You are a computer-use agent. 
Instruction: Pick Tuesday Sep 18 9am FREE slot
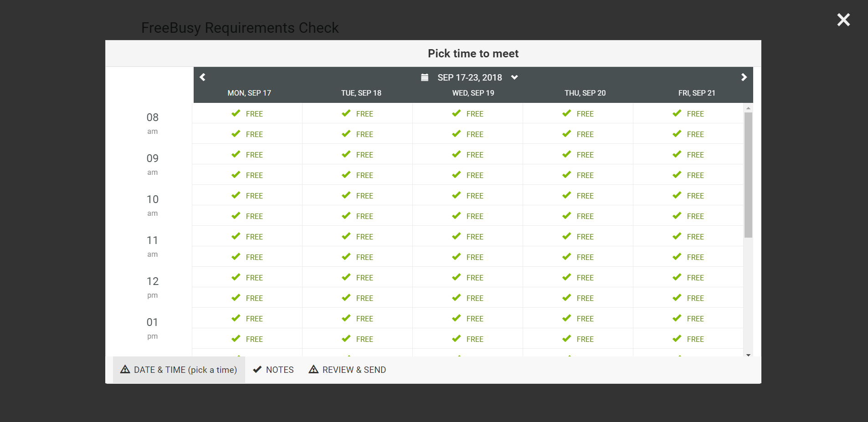pos(358,155)
